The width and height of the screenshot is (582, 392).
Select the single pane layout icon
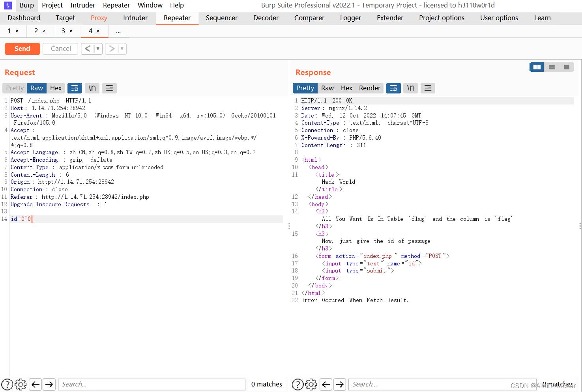[x=566, y=67]
